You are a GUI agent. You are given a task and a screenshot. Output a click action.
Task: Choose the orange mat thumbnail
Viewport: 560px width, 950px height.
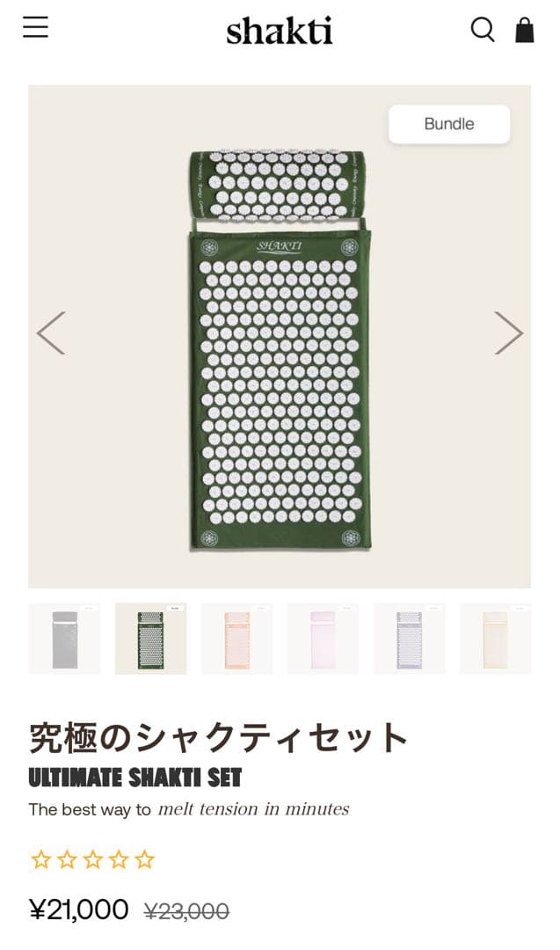pyautogui.click(x=236, y=639)
